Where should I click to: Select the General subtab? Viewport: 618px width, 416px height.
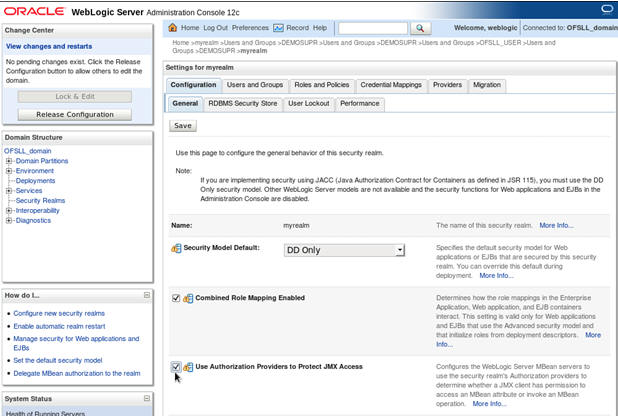point(185,103)
